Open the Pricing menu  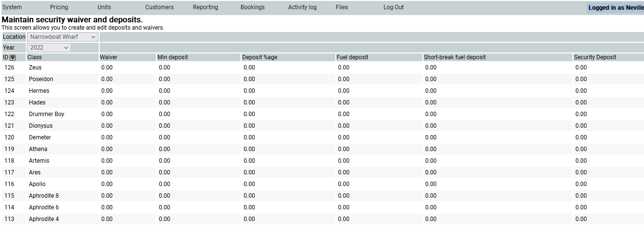tap(59, 7)
